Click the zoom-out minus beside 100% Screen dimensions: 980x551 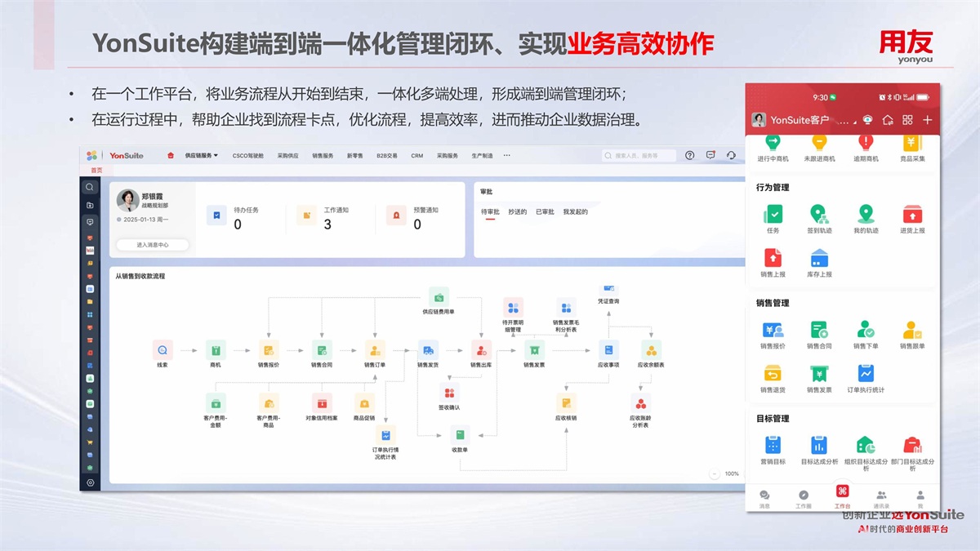pos(715,473)
